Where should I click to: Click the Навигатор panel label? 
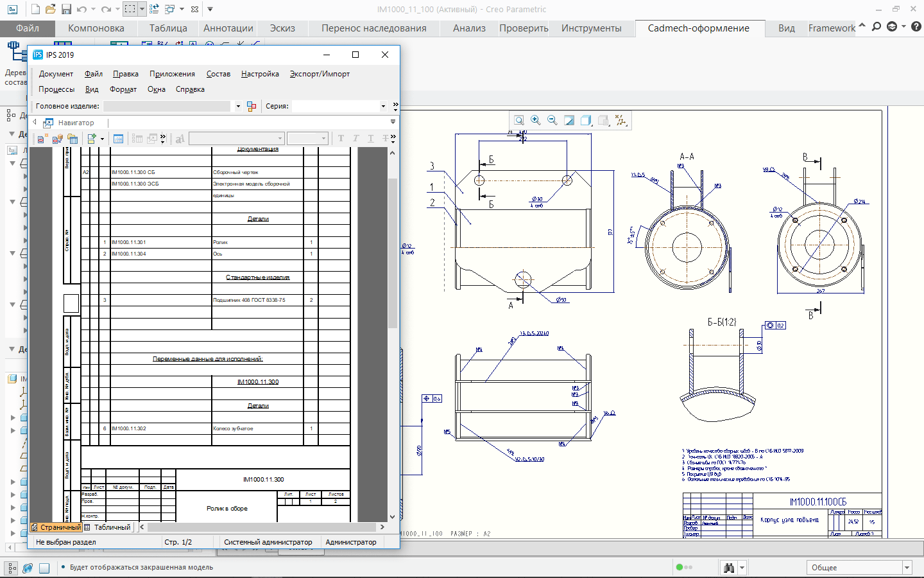(x=76, y=123)
